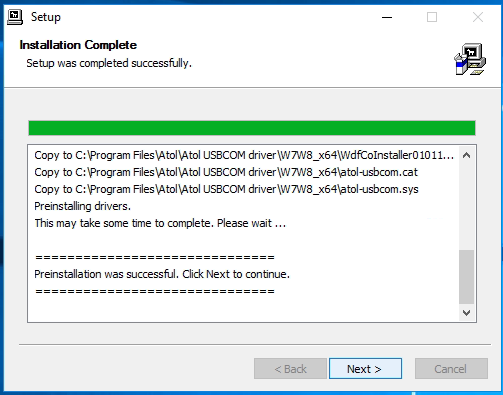Screen dimensions: 503x395
Task: Click the greyed-out X in the title bar
Action: pyautogui.click(x=478, y=17)
